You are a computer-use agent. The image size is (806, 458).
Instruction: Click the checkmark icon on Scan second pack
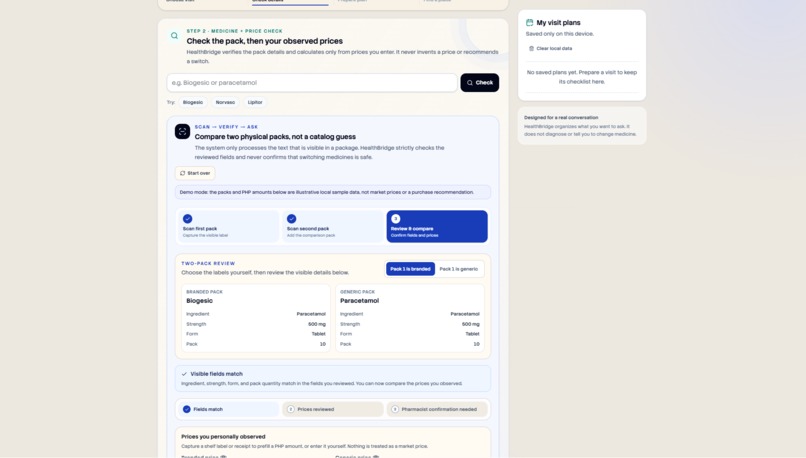point(291,218)
